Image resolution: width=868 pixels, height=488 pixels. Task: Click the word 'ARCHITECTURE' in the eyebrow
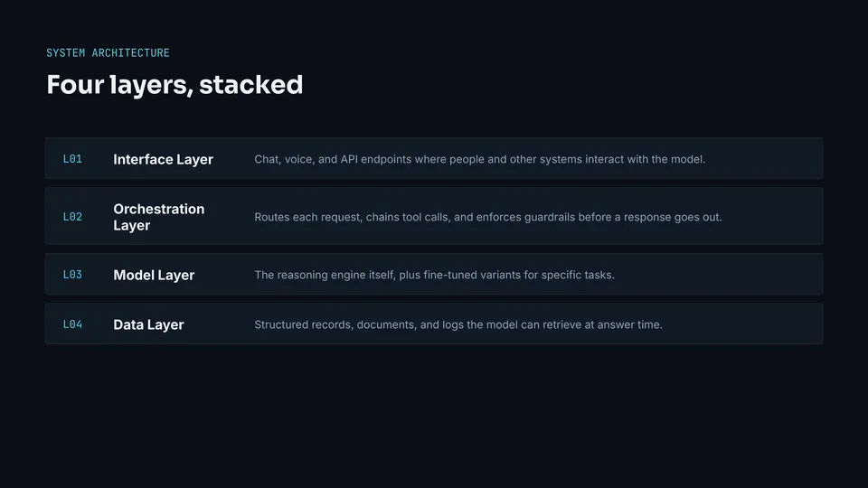130,53
